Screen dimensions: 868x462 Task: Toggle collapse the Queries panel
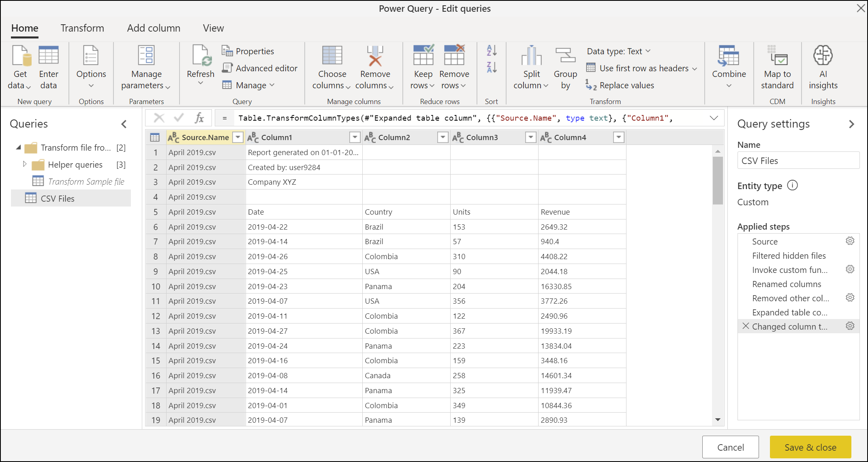tap(126, 123)
